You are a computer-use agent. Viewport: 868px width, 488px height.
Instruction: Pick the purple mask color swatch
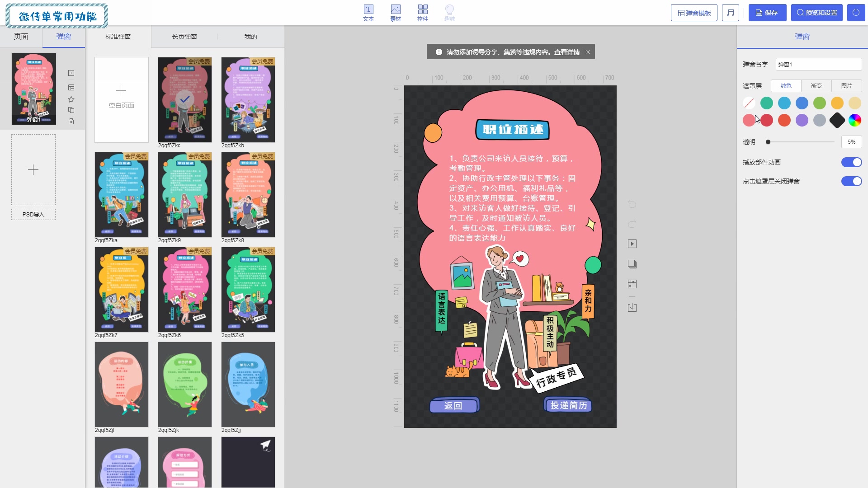[802, 120]
